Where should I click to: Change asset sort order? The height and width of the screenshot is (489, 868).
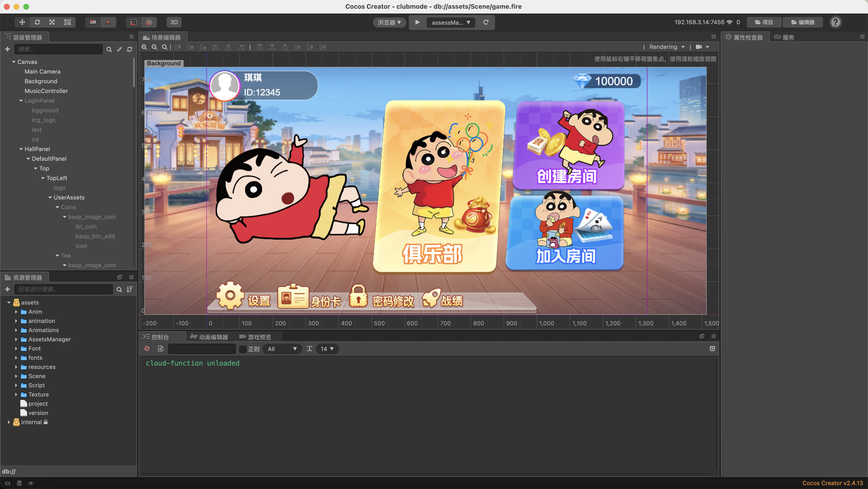point(130,290)
